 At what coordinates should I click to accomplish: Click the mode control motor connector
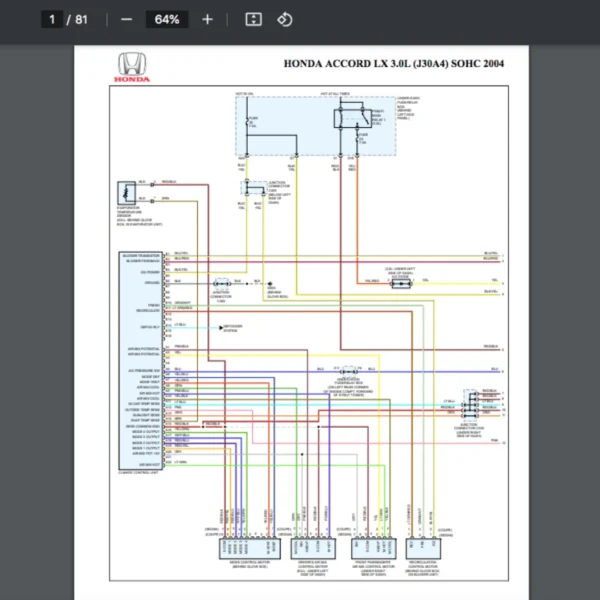(241, 548)
